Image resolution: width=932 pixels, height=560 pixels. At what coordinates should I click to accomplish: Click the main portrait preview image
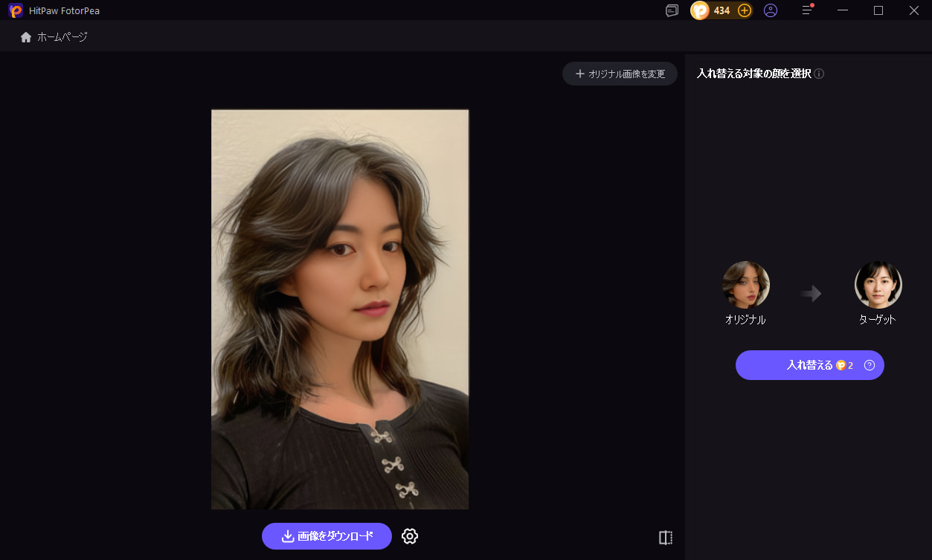coord(340,309)
